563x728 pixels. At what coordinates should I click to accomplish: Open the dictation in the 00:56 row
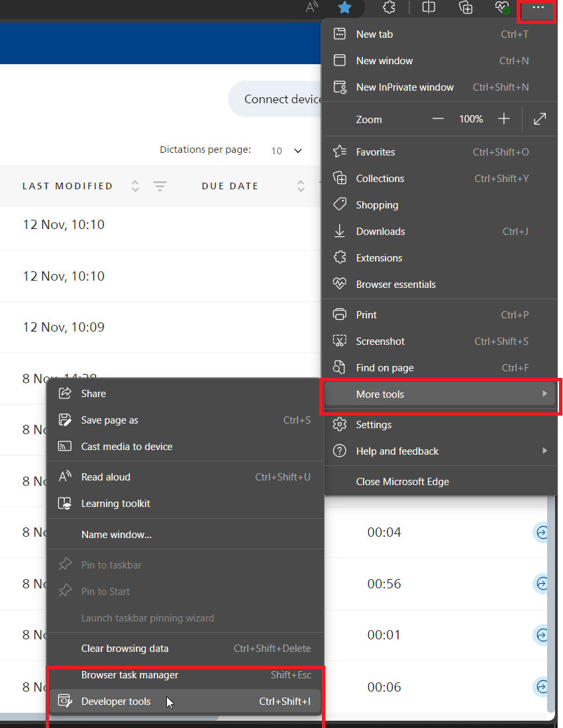point(541,584)
